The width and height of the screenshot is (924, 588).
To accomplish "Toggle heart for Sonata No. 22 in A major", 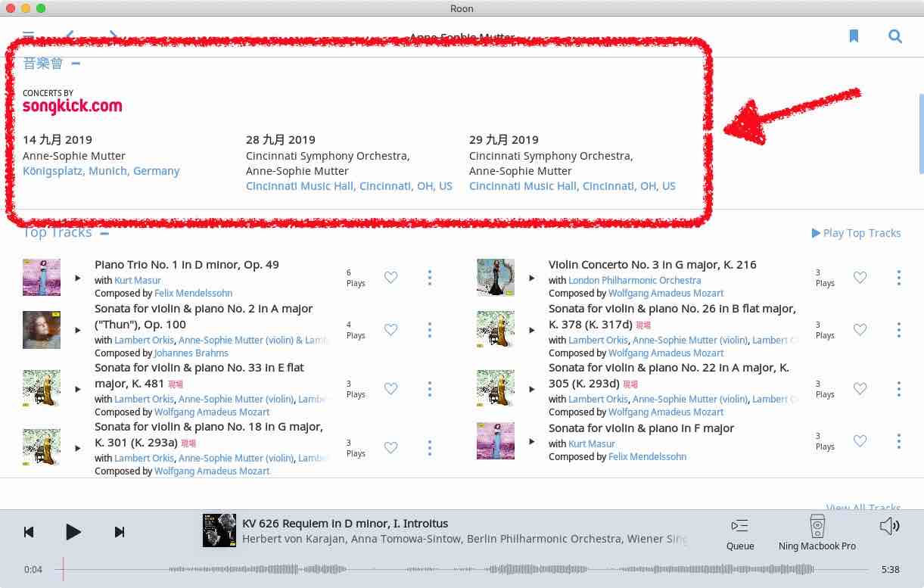I will pos(860,389).
